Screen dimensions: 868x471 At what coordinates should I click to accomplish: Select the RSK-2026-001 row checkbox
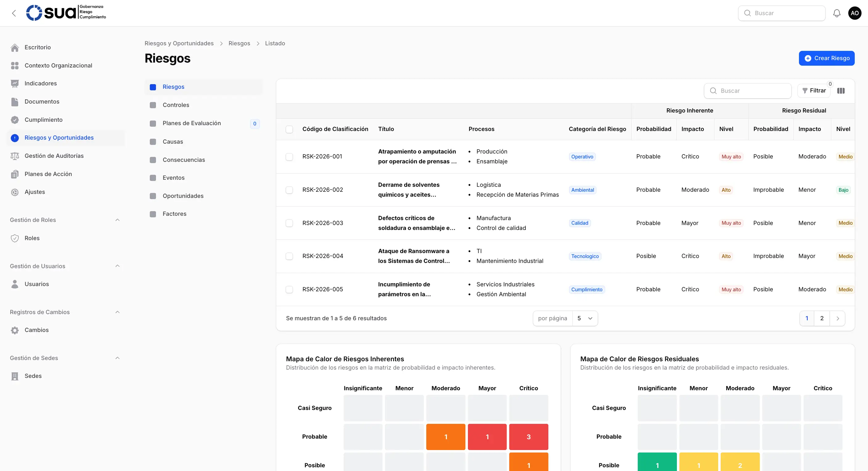pyautogui.click(x=289, y=157)
